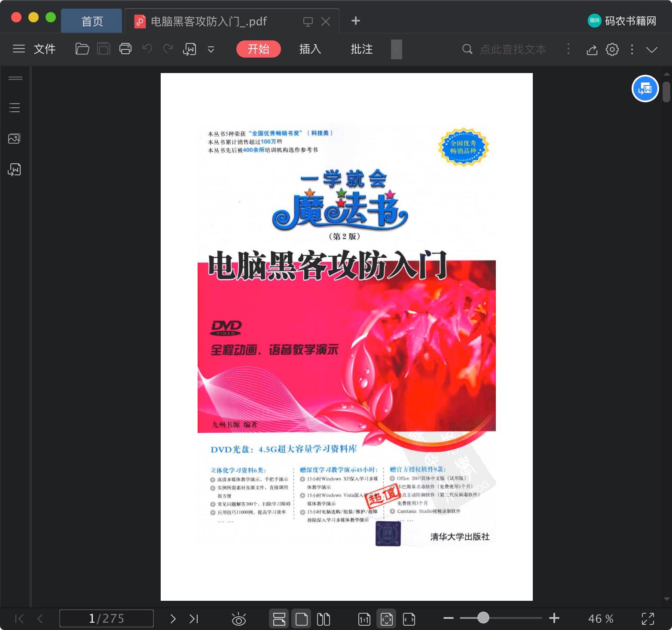
Task: Toggle eye protection mode icon
Action: point(238,619)
